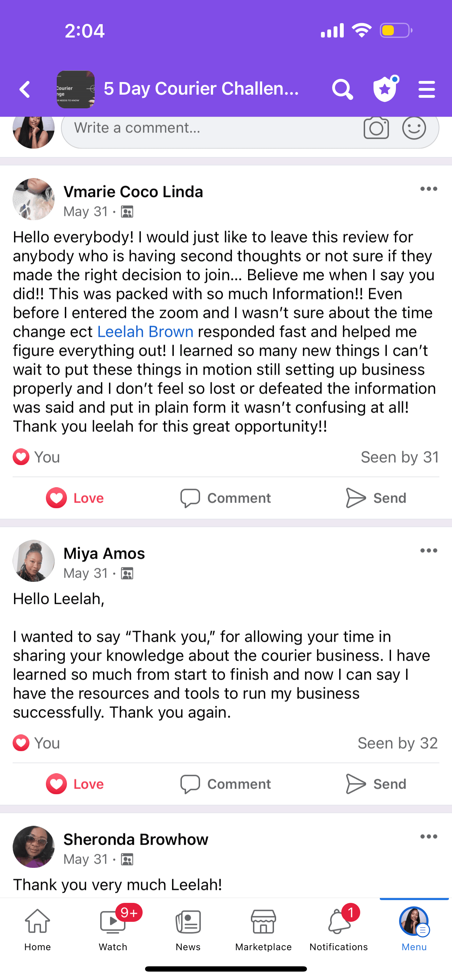Screen dimensions: 452x980
Task: Open the Leelah Brown profile link
Action: 145,332
